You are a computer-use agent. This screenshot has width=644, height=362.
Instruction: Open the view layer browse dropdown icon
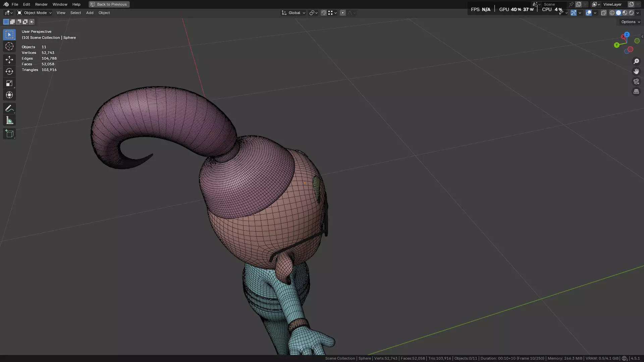tap(596, 4)
